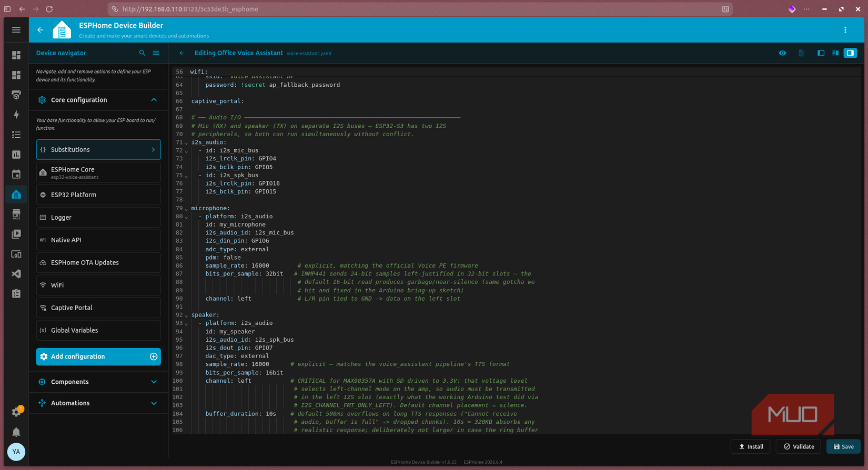Screen dimensions: 868x470
Task: Click the Validate button
Action: [x=799, y=447]
